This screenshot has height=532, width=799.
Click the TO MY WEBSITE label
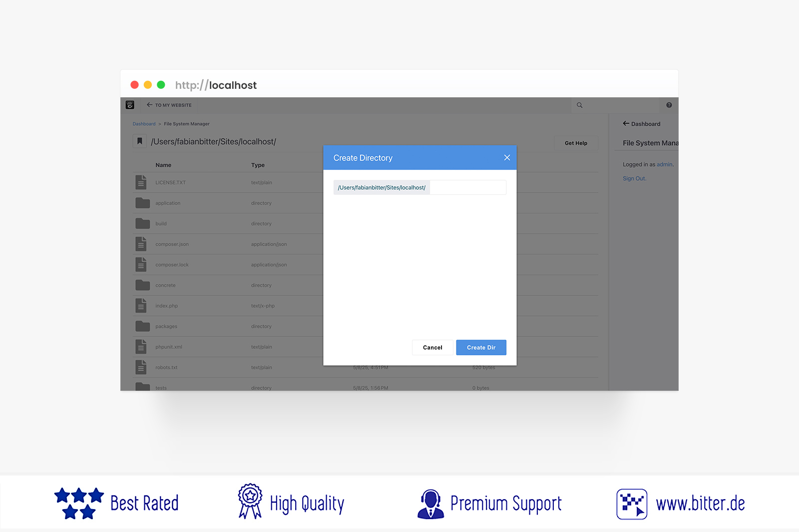click(173, 105)
